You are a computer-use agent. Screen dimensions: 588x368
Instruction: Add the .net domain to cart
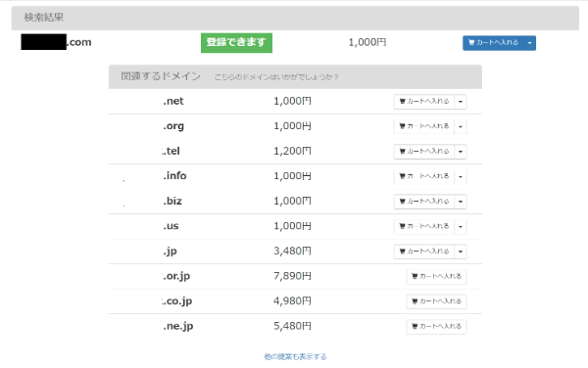424,102
